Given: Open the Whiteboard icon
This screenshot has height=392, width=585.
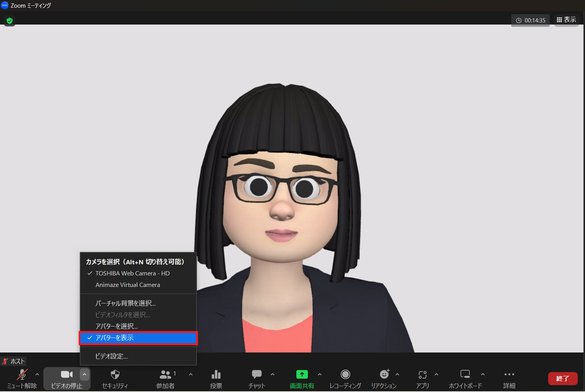Looking at the screenshot, I should click(465, 378).
